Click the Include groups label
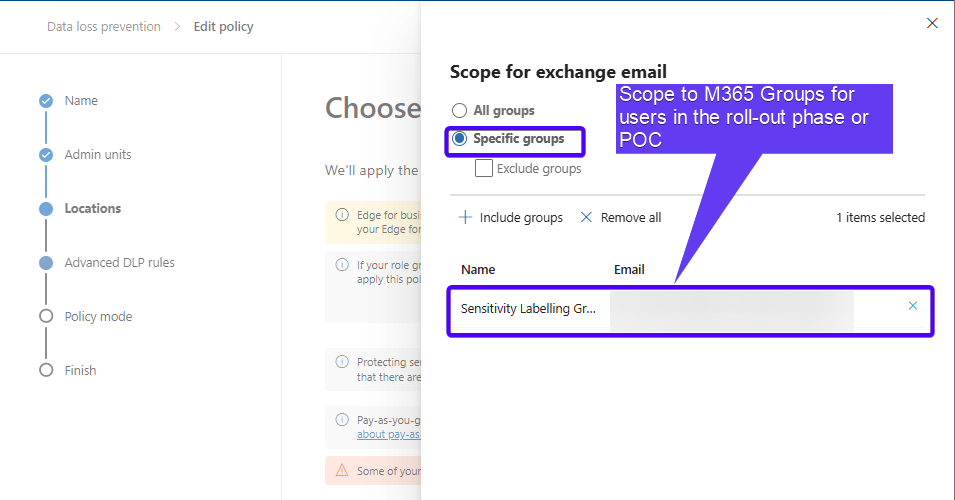This screenshot has height=500, width=955. (x=521, y=217)
